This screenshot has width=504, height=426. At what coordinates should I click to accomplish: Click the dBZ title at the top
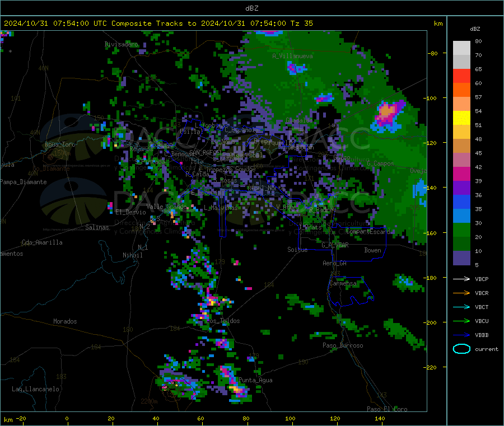[x=251, y=8]
